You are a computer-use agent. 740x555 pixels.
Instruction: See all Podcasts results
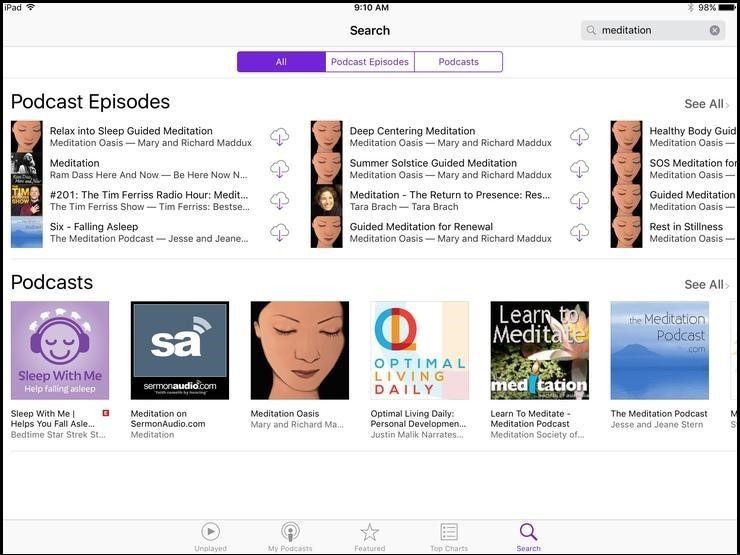[706, 285]
